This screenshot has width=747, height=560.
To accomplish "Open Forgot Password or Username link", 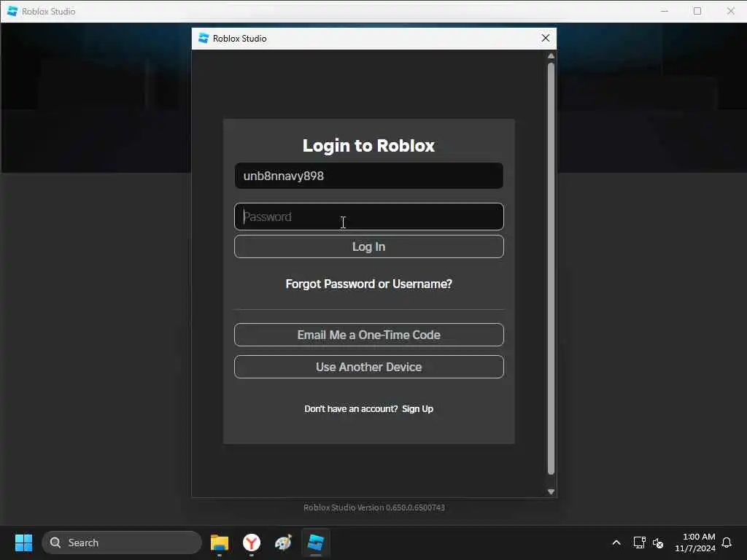I will pos(368,284).
